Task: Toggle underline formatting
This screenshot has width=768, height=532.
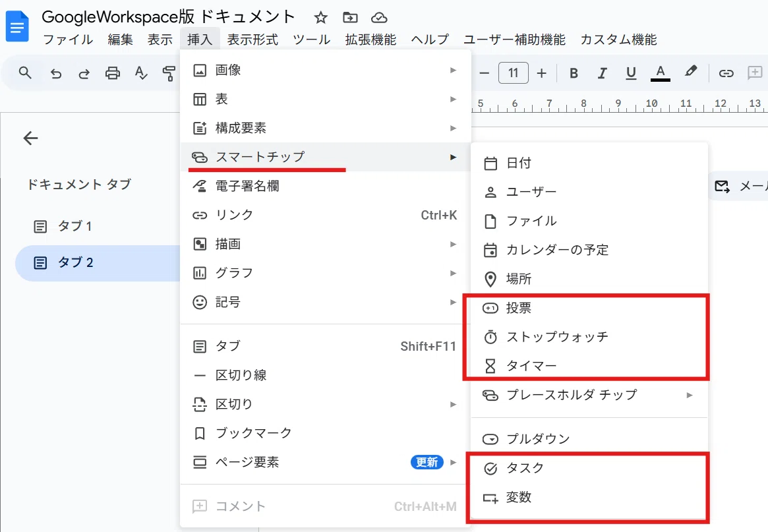Action: tap(632, 73)
